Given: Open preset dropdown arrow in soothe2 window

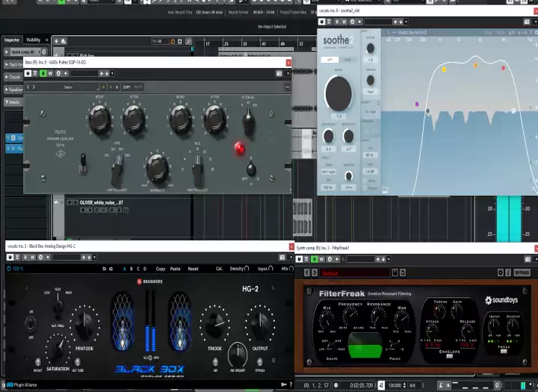Looking at the screenshot, I should 406,22.
